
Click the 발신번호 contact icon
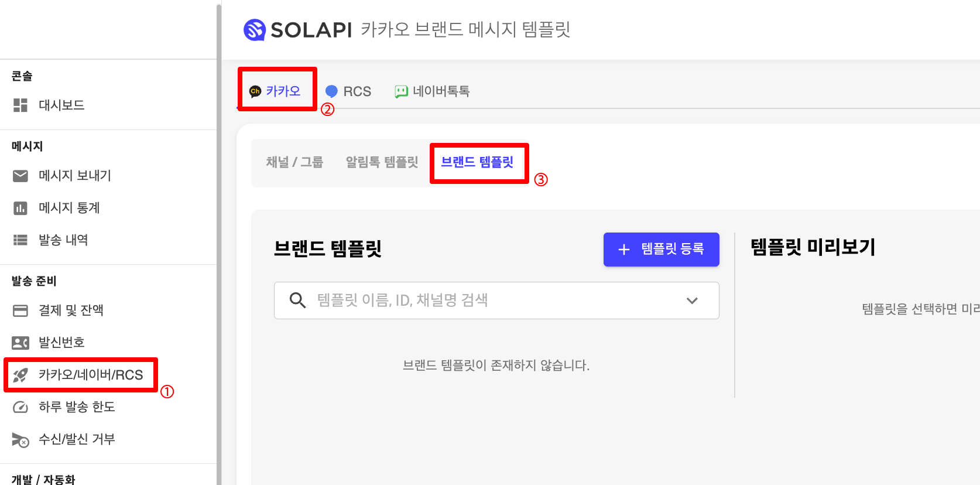tap(20, 343)
